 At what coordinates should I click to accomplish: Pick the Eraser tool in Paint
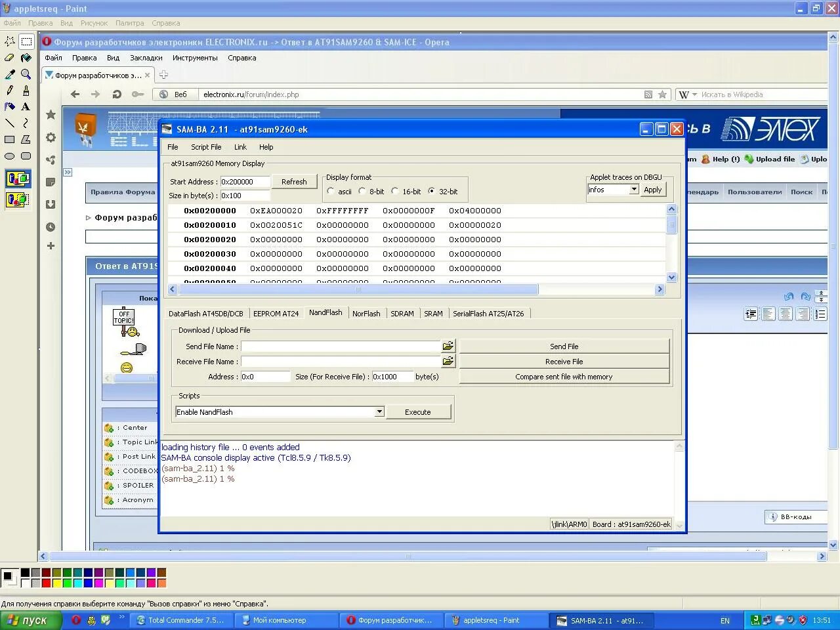click(x=10, y=57)
